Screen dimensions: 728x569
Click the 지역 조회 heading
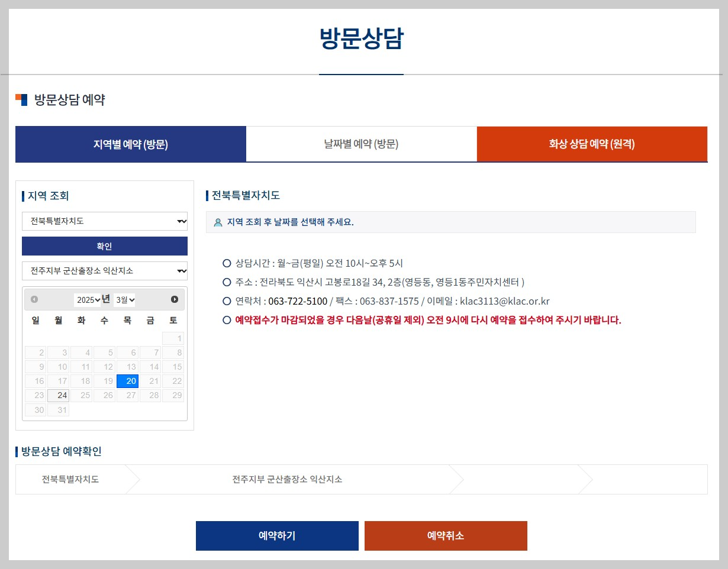click(48, 196)
